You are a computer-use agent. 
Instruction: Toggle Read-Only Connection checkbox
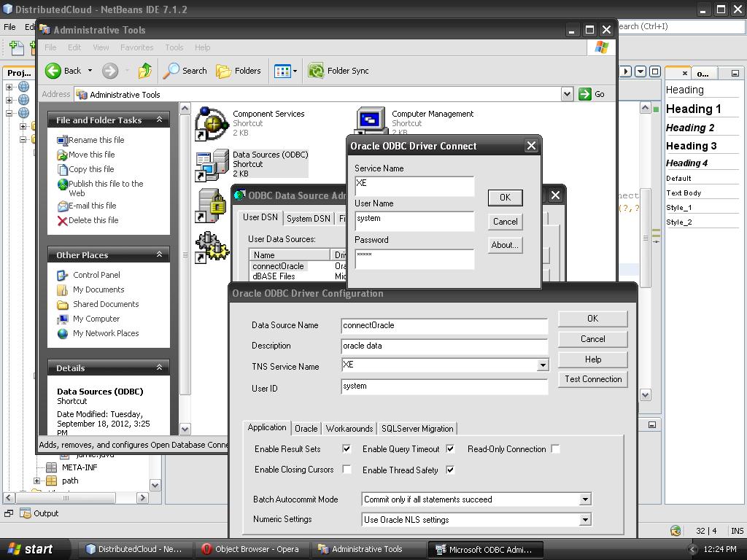pyautogui.click(x=555, y=448)
